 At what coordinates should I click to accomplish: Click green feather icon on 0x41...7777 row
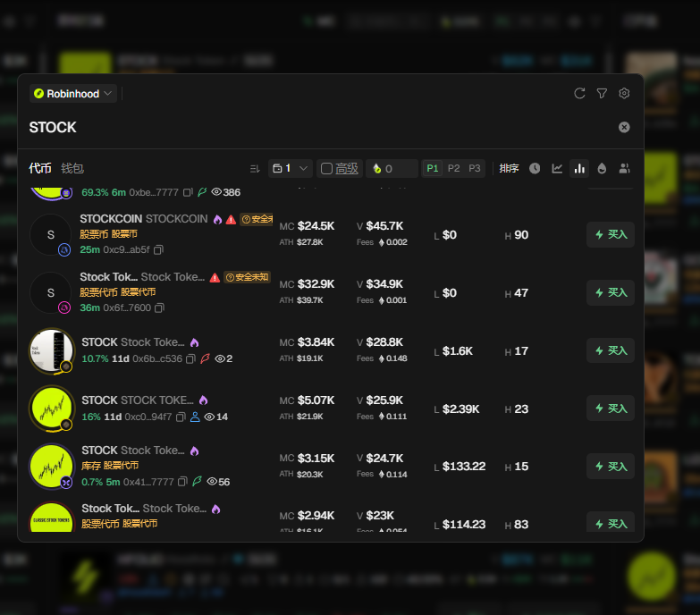click(x=197, y=481)
